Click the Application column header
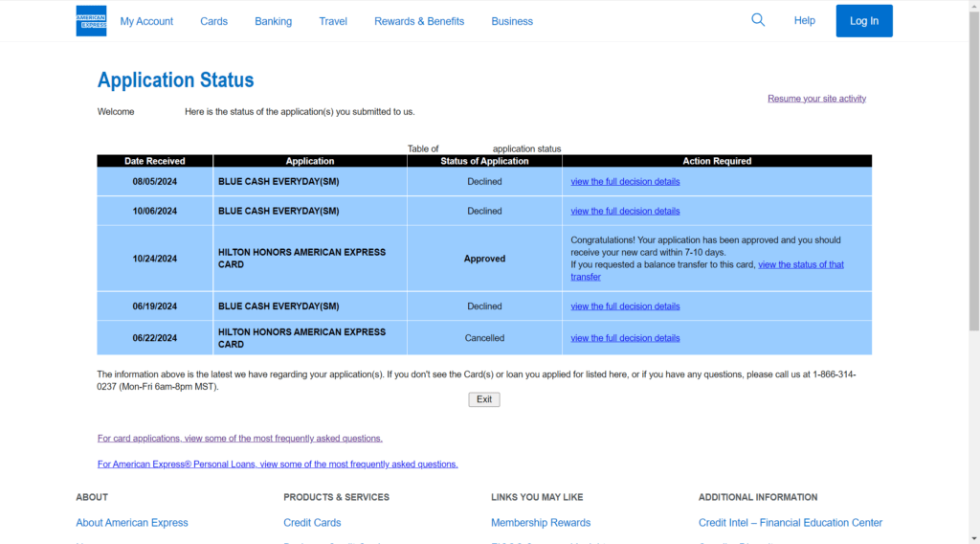The height and width of the screenshot is (544, 980). tap(310, 161)
